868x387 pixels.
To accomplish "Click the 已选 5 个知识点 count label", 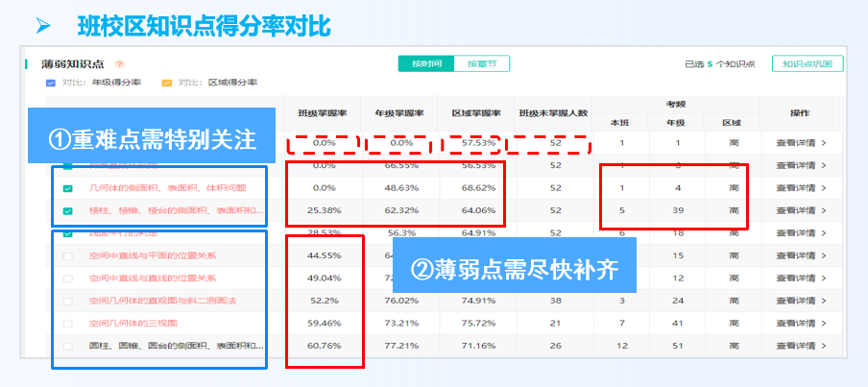I will (719, 64).
